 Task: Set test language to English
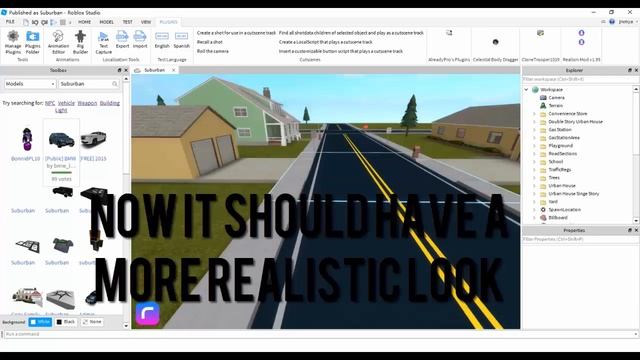(x=162, y=40)
